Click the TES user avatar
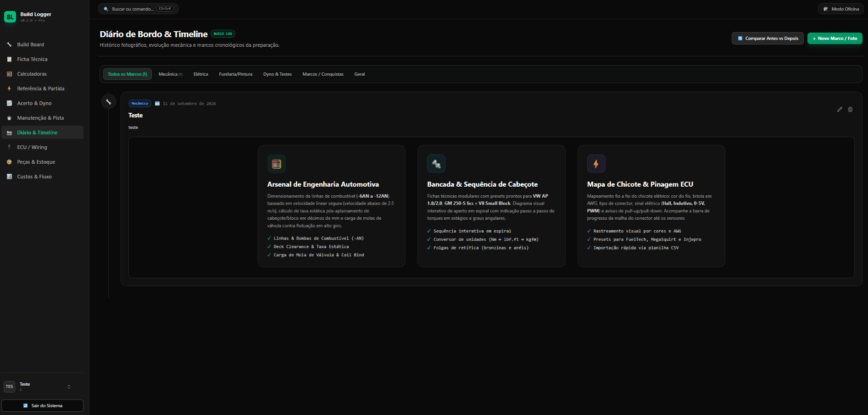 pos(10,387)
